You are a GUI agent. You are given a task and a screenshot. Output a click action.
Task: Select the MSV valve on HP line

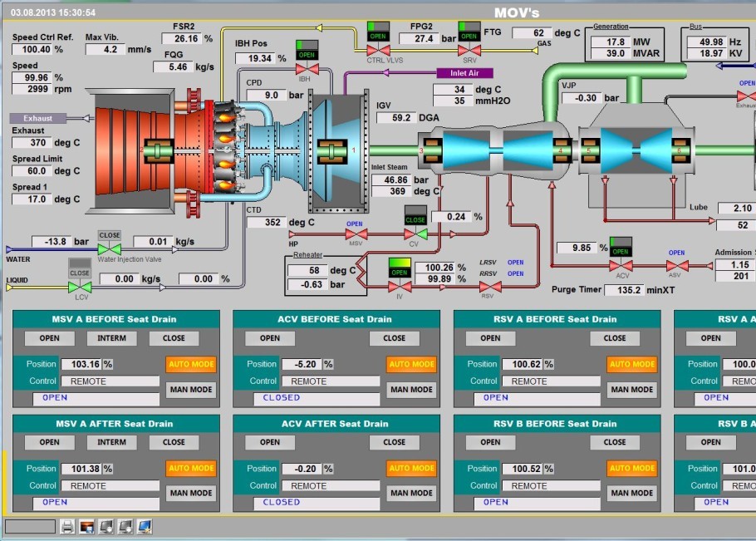[x=356, y=234]
